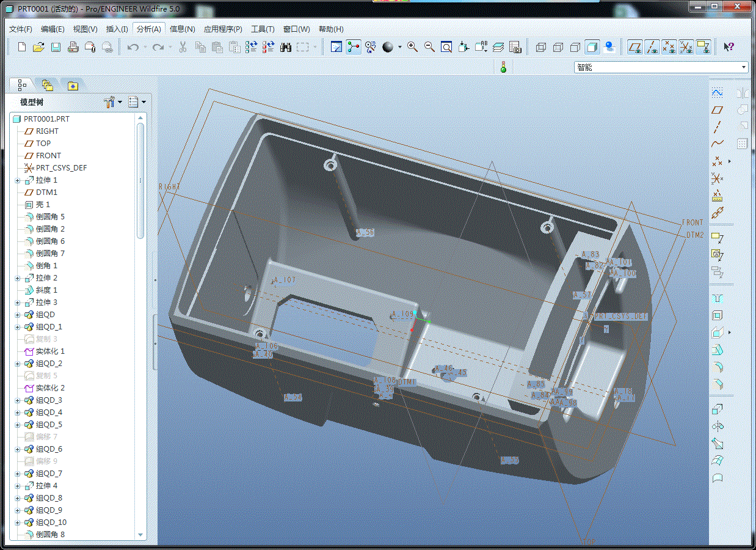Image resolution: width=756 pixels, height=550 pixels.
Task: Open Find tool with binoculars icon
Action: (x=286, y=47)
